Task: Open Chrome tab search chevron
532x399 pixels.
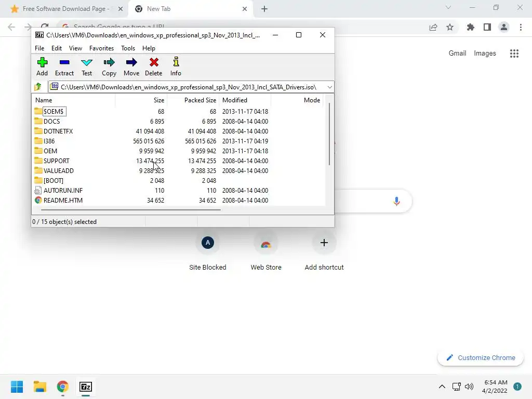Action: coord(448,7)
